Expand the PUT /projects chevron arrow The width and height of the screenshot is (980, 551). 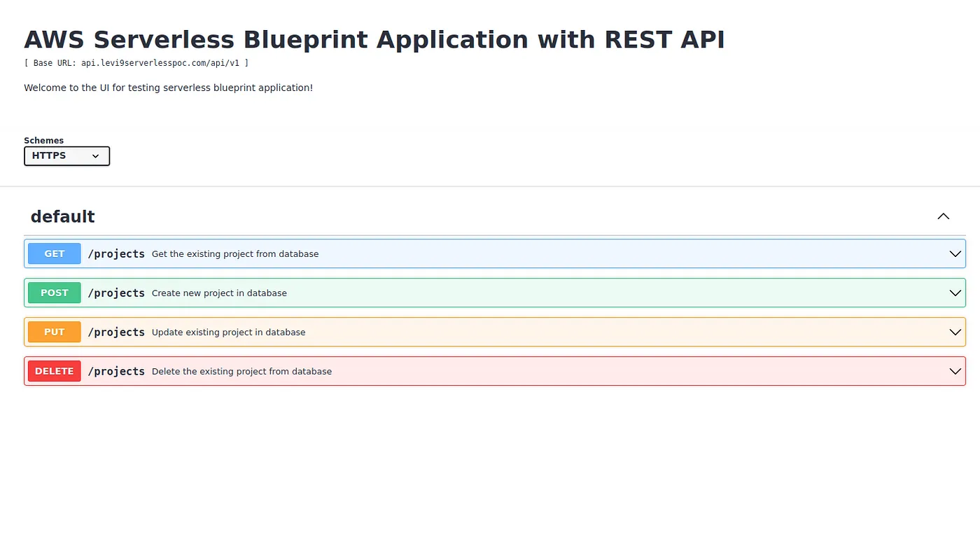[955, 332]
